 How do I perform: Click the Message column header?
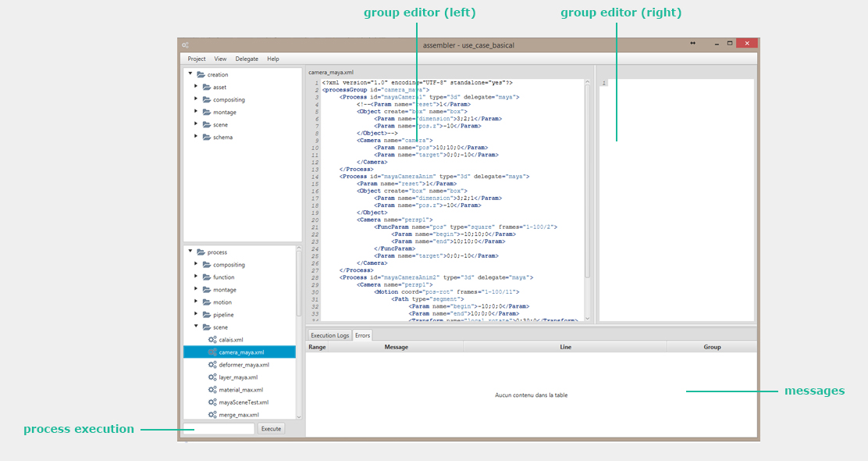pos(396,347)
